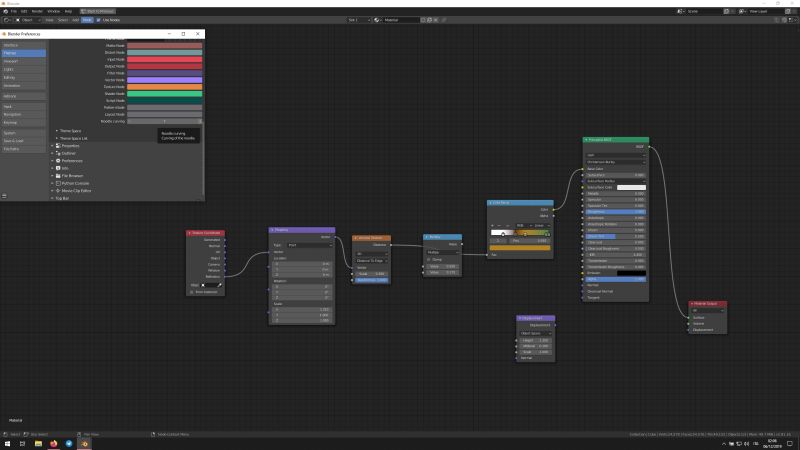Click the Scene browse icon
Screen dimensions: 800x450
click(681, 11)
